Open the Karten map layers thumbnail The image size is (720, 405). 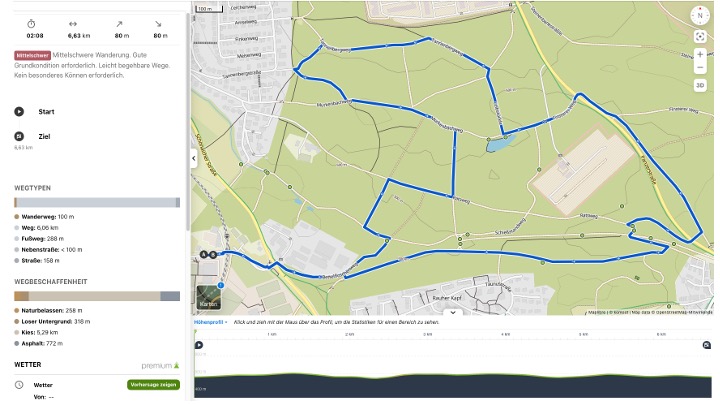[209, 297]
